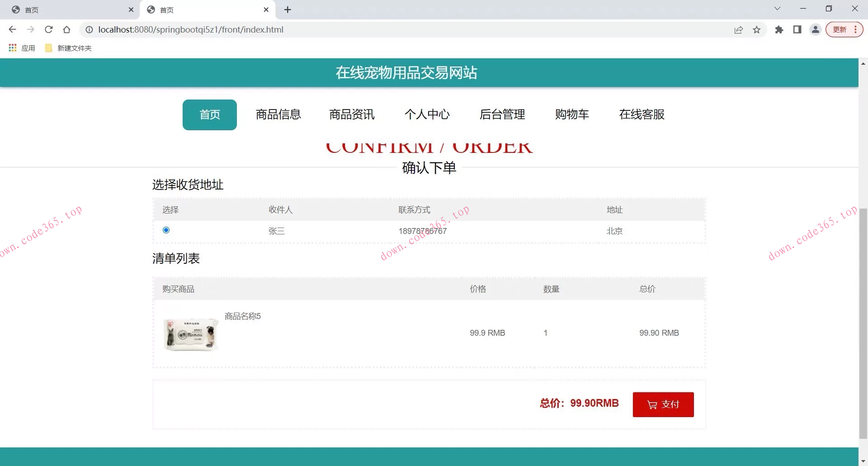This screenshot has height=466, width=868.
Task: Expand the tab search chevron at top right
Action: click(777, 8)
